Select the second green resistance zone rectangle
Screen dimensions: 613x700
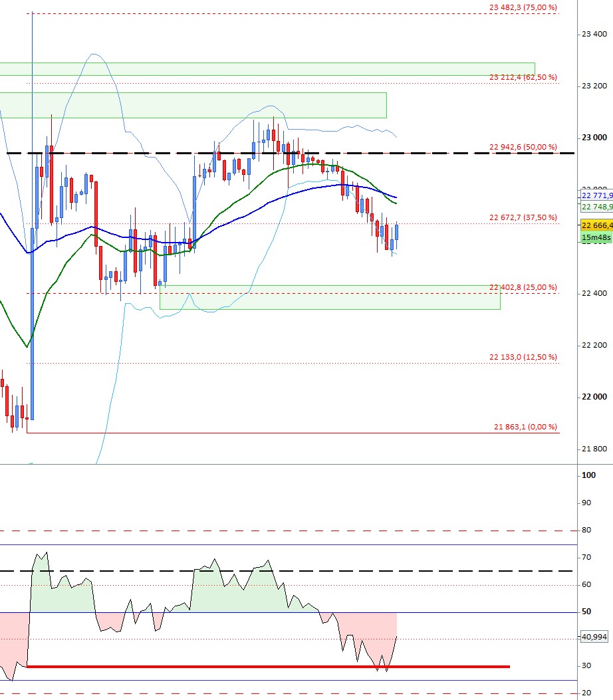coord(193,105)
